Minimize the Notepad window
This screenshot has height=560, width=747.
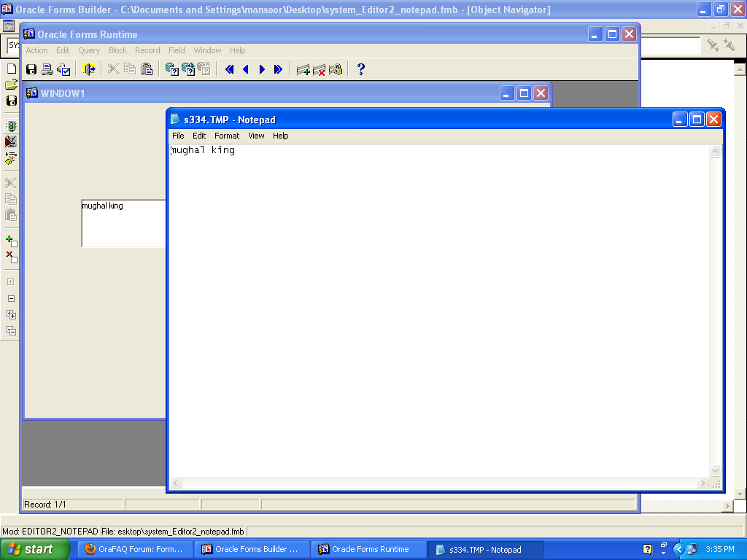point(680,120)
